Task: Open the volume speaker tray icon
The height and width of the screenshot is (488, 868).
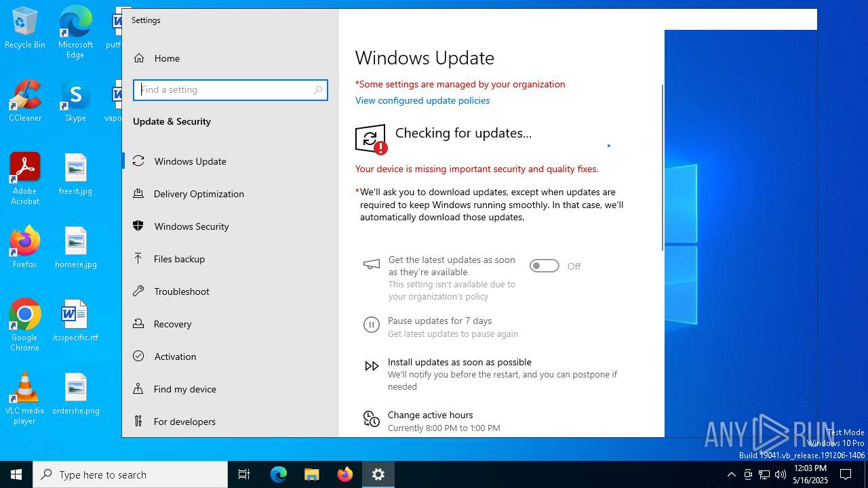Action: pos(781,474)
